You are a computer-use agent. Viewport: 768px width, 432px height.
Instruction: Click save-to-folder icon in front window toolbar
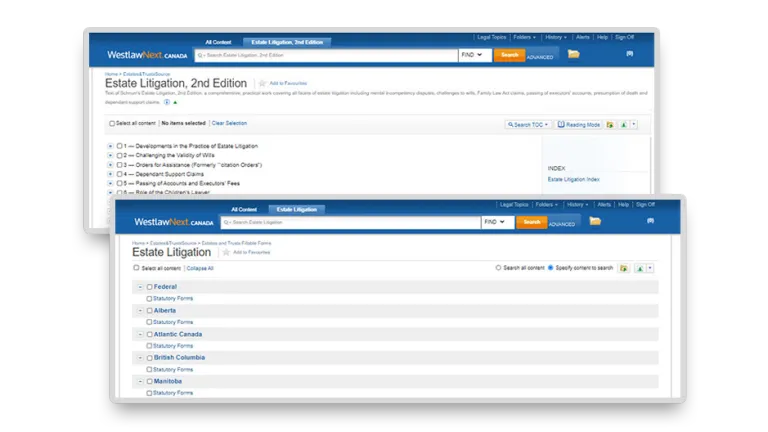pyautogui.click(x=624, y=268)
